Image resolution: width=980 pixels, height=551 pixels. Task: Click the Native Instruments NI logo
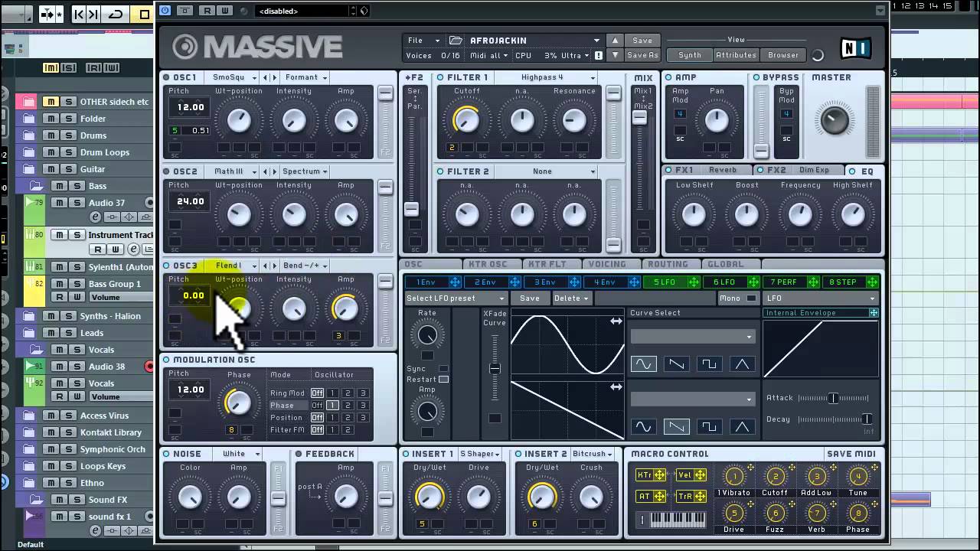click(855, 49)
